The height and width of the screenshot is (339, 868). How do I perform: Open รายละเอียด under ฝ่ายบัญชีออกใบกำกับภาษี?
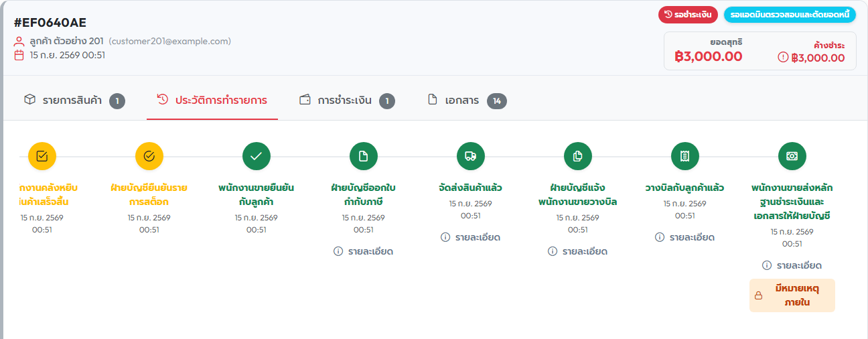(364, 251)
